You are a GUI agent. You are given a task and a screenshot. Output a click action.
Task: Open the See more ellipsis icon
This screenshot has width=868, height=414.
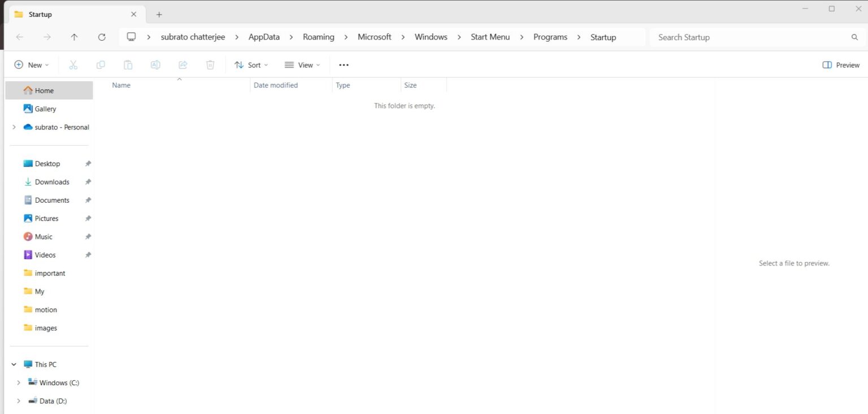[x=343, y=64]
